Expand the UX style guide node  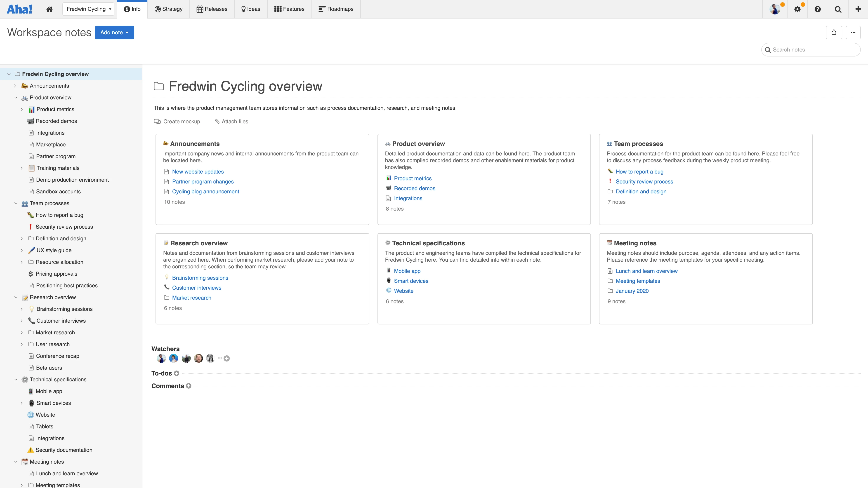[21, 250]
